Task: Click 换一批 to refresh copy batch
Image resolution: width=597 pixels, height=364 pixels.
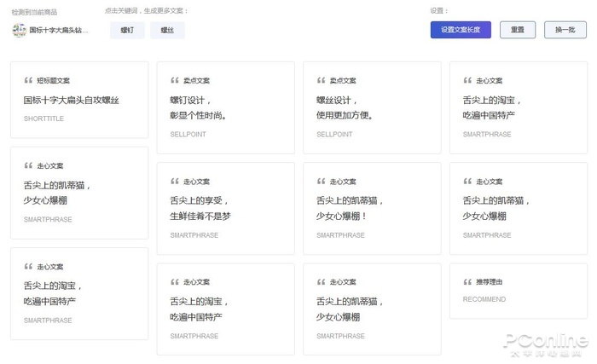Action: [x=565, y=30]
